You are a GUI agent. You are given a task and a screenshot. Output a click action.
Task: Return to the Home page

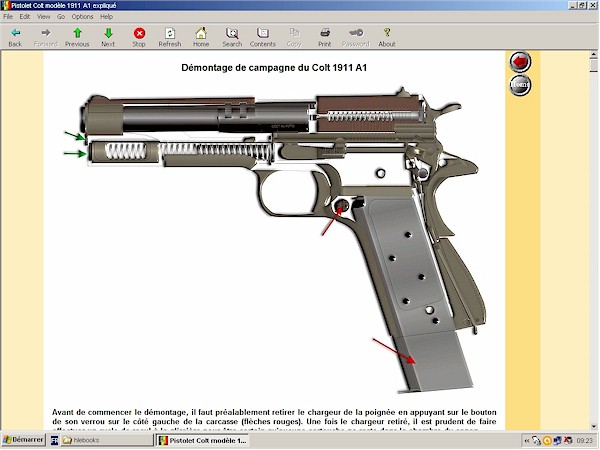pyautogui.click(x=201, y=37)
